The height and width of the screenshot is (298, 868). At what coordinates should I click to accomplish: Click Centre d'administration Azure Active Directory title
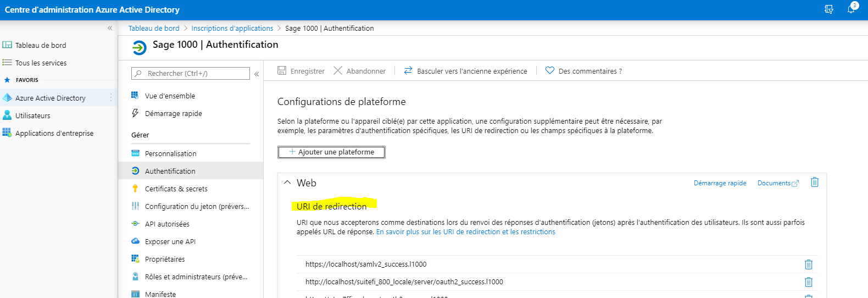pos(92,10)
